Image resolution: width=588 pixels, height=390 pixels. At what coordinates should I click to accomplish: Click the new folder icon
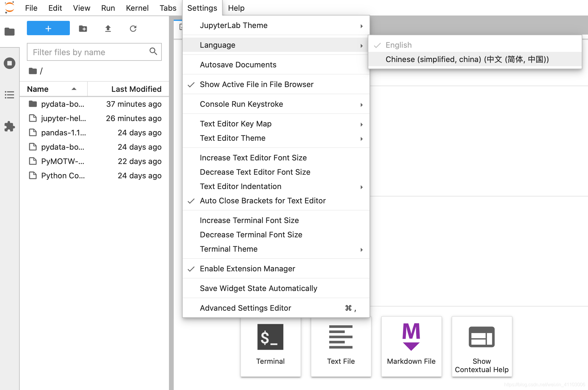click(83, 29)
